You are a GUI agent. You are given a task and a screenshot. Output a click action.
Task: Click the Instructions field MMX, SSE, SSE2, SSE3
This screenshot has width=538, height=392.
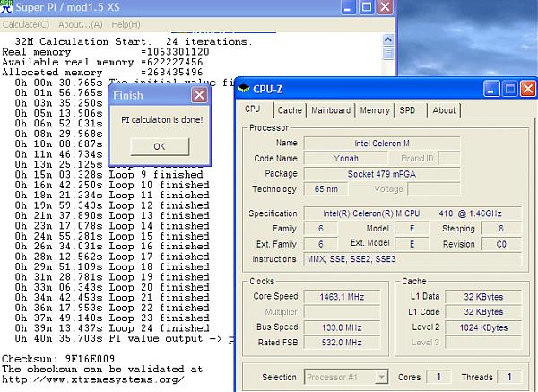pos(412,259)
